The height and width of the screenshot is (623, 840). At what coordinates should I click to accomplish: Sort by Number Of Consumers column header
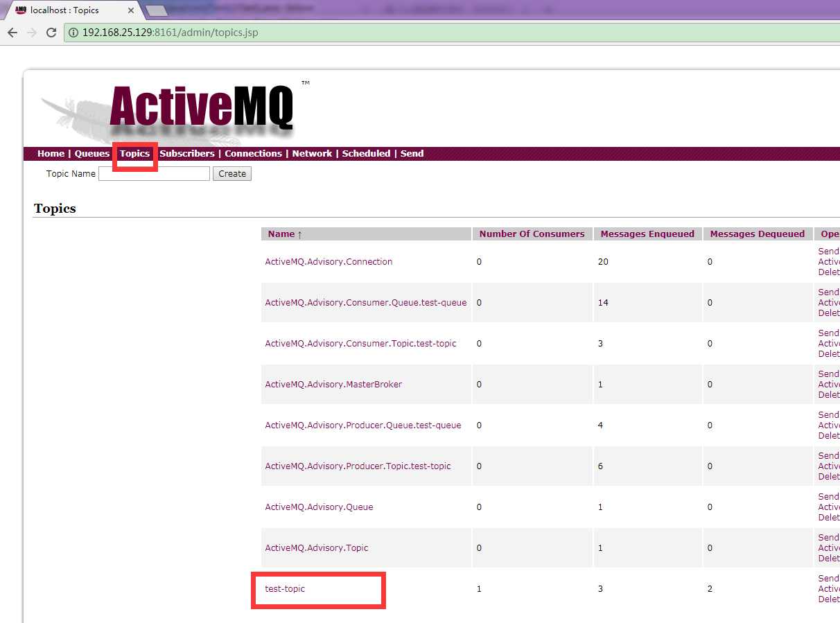532,234
